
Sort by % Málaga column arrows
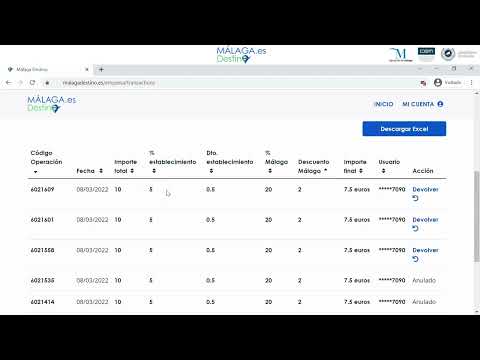(x=270, y=171)
